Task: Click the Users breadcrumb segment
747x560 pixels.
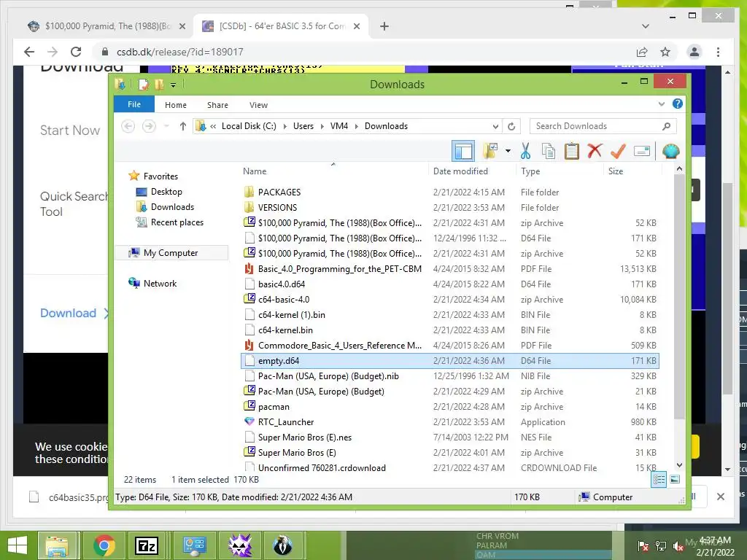Action: coord(303,126)
